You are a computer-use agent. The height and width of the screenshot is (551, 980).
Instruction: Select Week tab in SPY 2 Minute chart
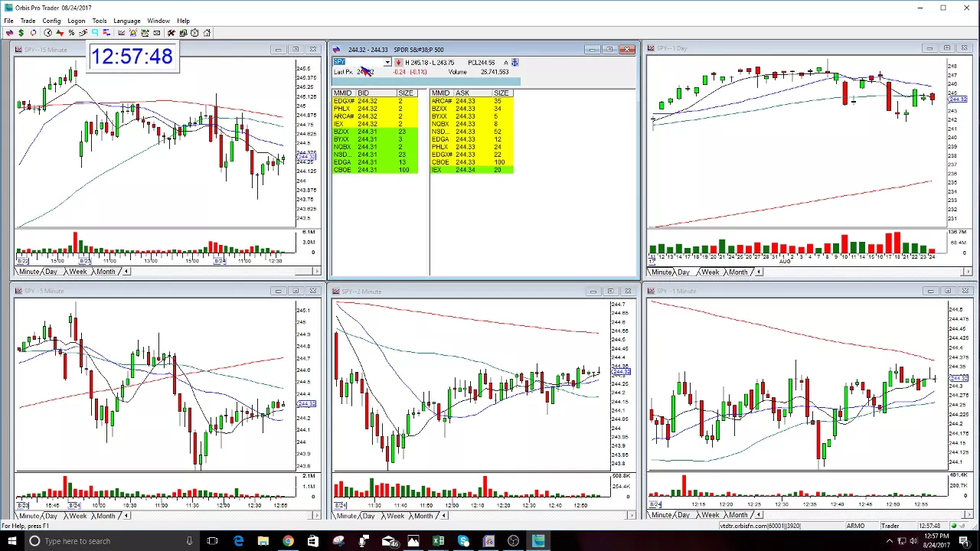[395, 516]
